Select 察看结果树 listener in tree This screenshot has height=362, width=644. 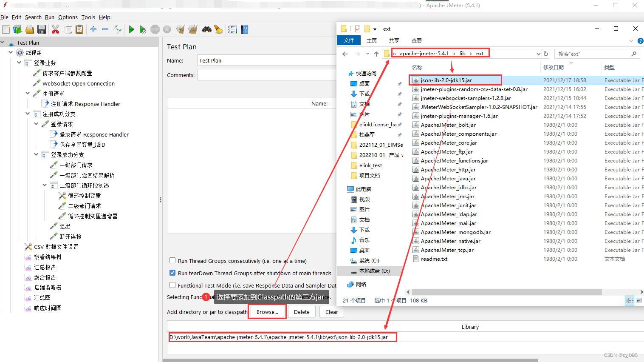[48, 257]
